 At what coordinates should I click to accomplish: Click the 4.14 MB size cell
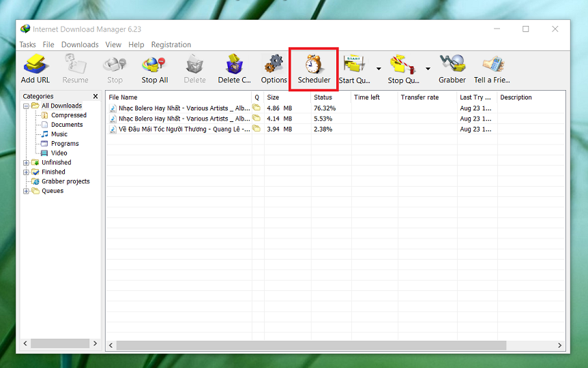tap(280, 119)
